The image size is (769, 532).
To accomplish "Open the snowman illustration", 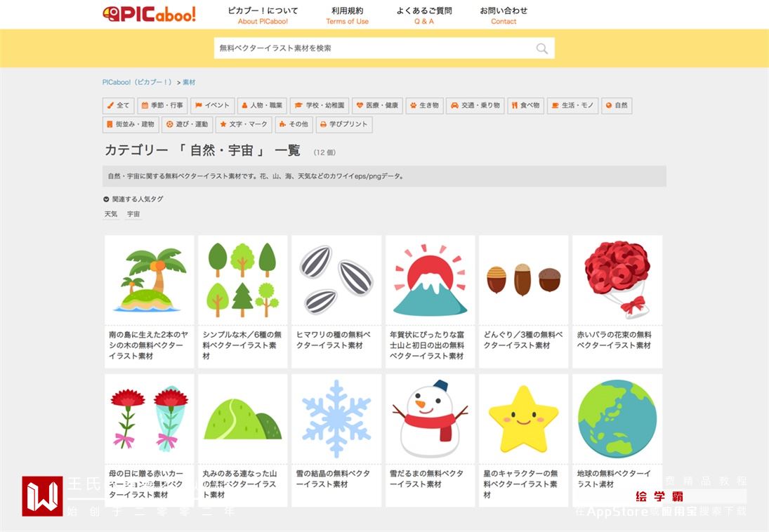I will [x=430, y=419].
